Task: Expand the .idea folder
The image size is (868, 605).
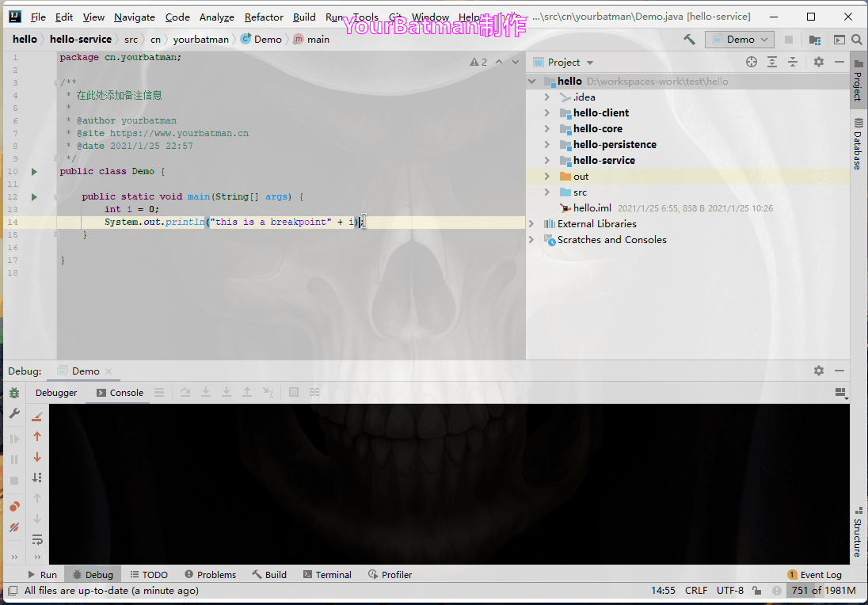Action: tap(547, 97)
